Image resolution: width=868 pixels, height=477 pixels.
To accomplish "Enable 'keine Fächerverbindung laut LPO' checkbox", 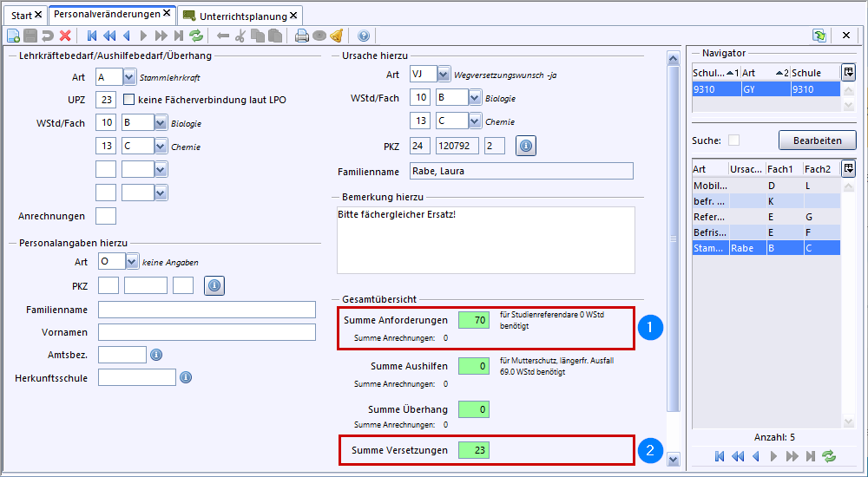I will coord(129,100).
